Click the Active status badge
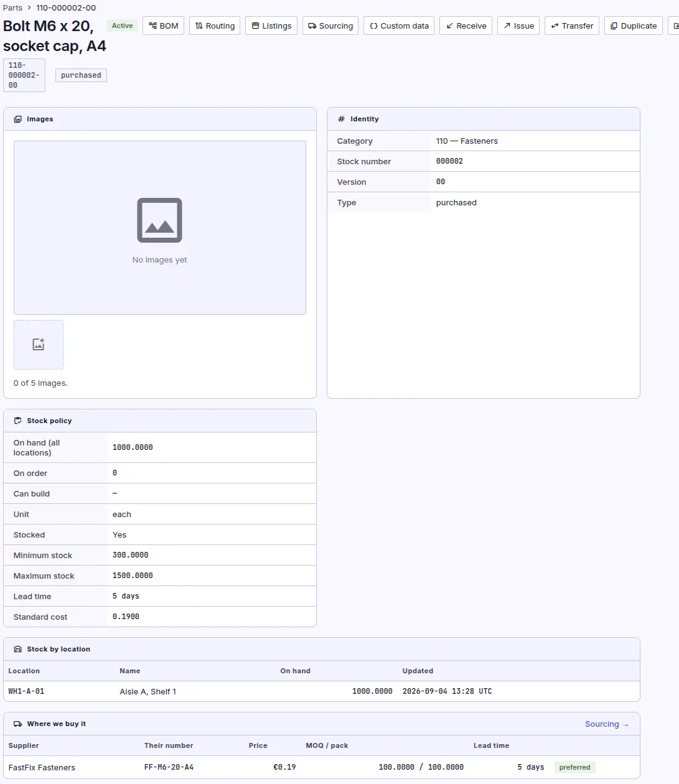The image size is (679, 784). pyautogui.click(x=122, y=26)
